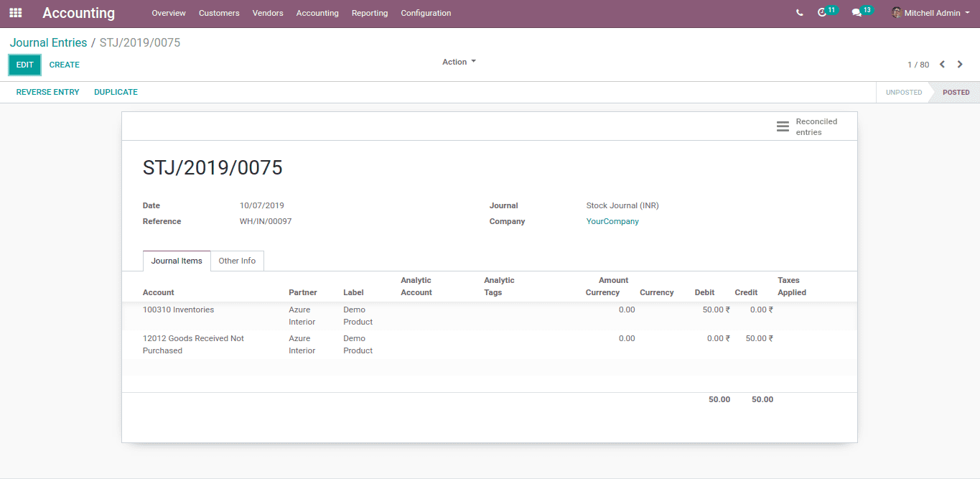
Task: Open the Configuration menu
Action: click(426, 13)
